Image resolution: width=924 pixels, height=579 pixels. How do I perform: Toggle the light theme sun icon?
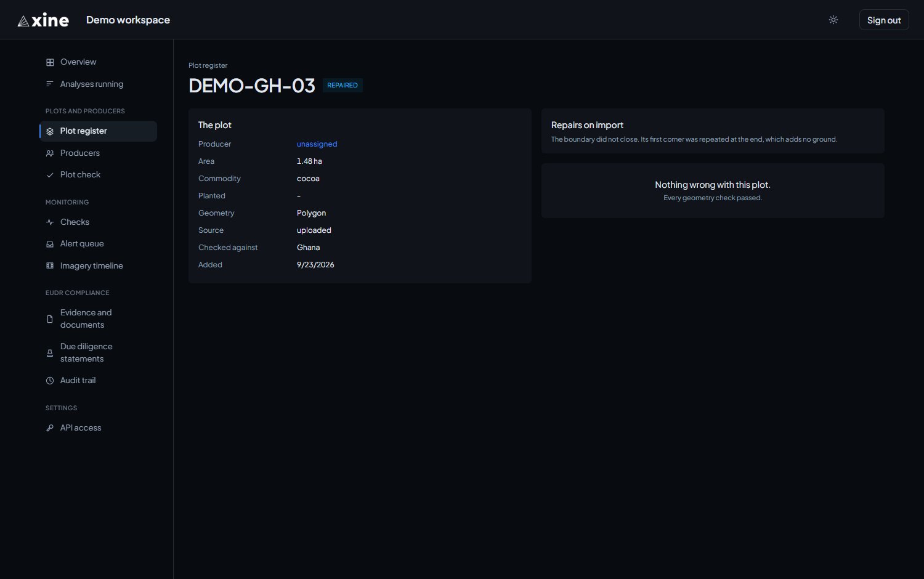pyautogui.click(x=833, y=20)
